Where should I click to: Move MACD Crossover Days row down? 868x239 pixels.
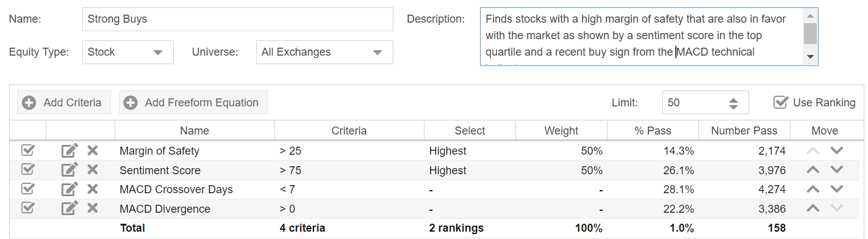click(836, 189)
